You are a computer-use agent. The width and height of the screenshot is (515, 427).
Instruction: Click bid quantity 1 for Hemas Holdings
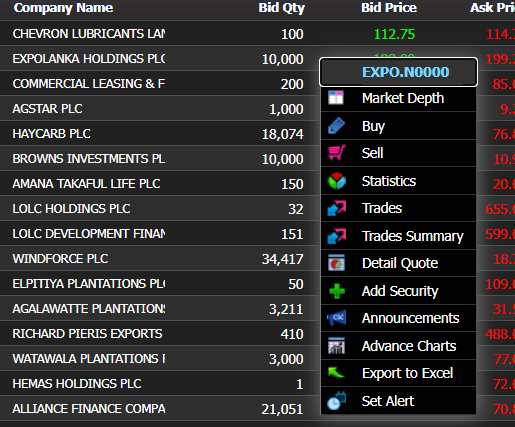click(x=300, y=384)
